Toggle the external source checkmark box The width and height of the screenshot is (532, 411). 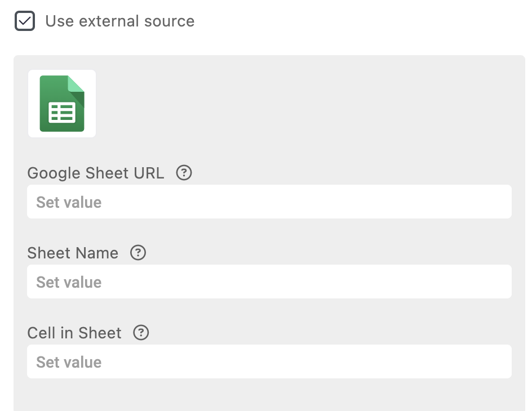[x=25, y=21]
